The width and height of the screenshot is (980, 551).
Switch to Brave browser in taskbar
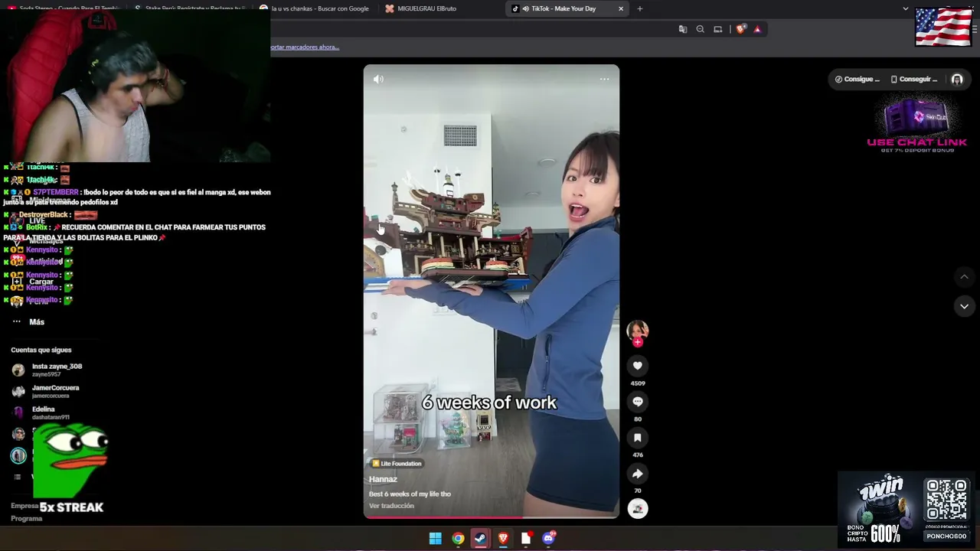point(503,538)
